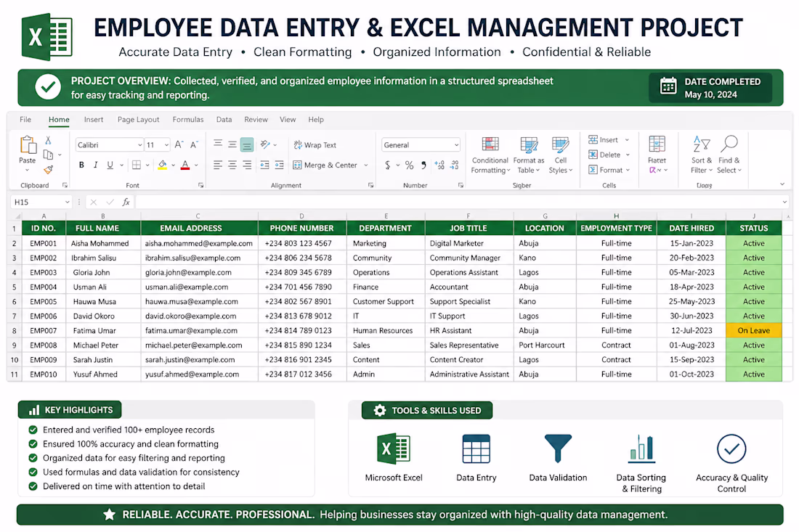The height and width of the screenshot is (532, 799).
Task: Collapse the ribbon with the chevron
Action: [782, 184]
